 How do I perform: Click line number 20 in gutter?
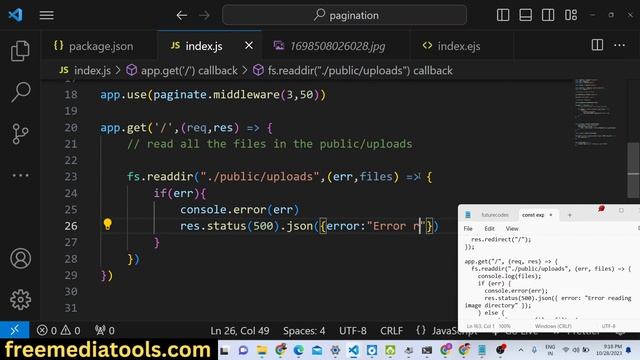[71, 128]
